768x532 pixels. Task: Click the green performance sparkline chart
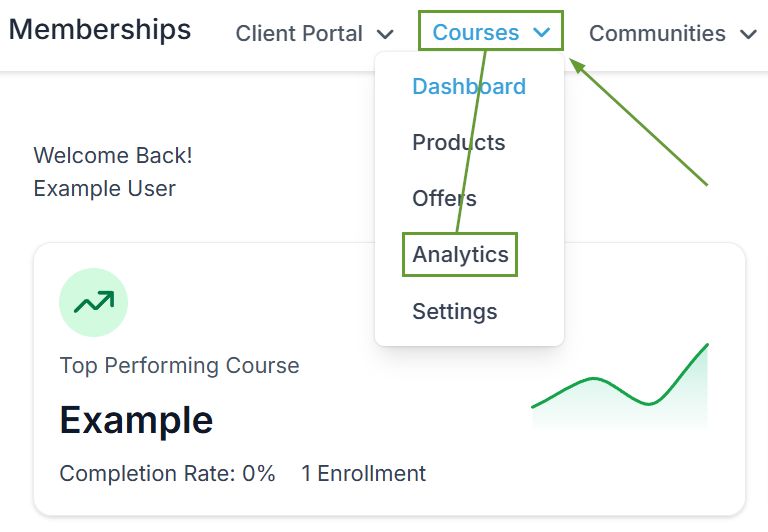(620, 386)
